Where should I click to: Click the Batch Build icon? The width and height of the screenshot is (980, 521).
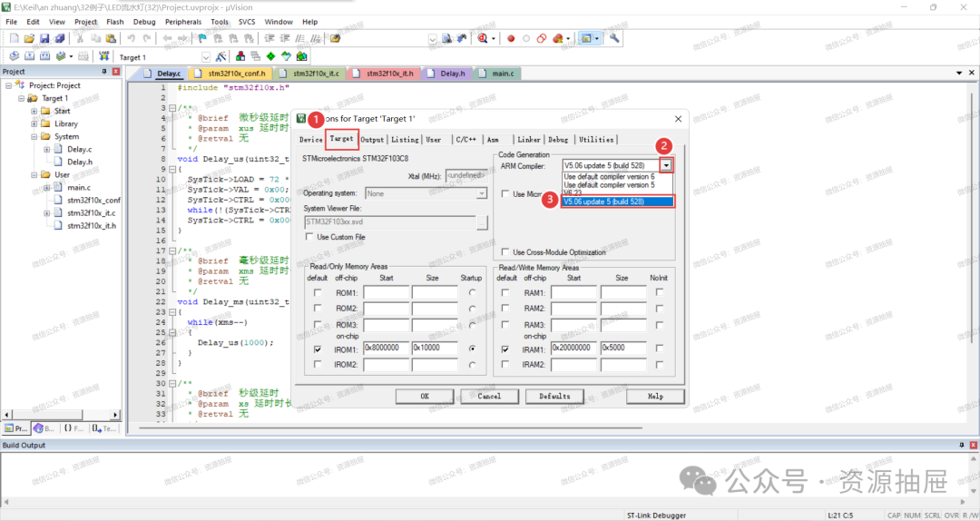(62, 56)
